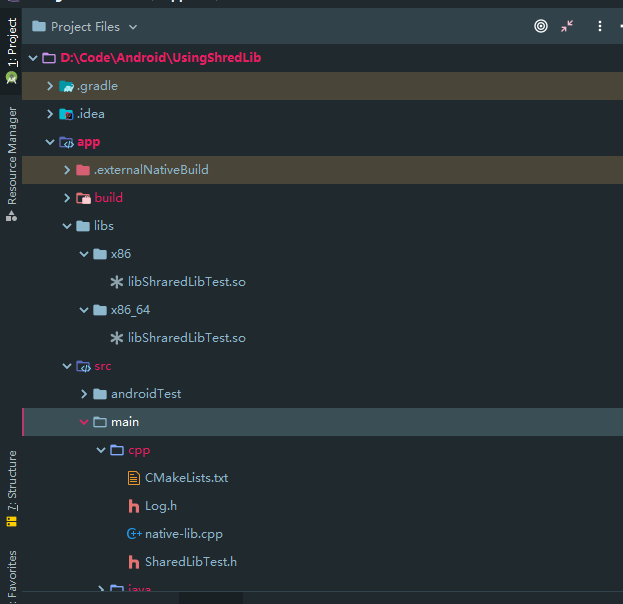Click the libs folder icon

(x=83, y=226)
